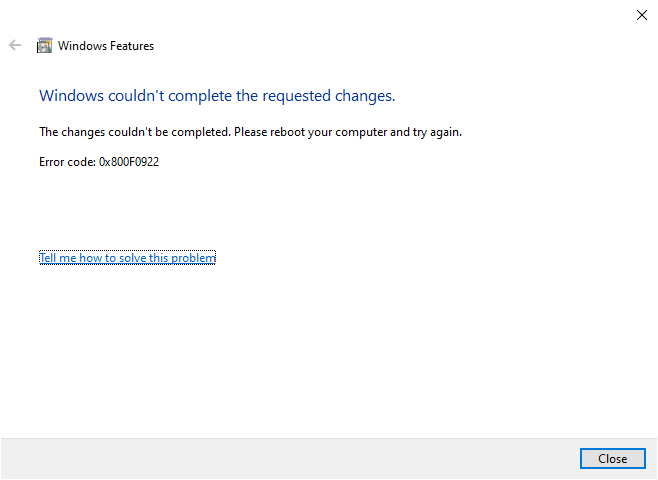Click the Windows Features title icon
This screenshot has height=480, width=658.
click(44, 45)
